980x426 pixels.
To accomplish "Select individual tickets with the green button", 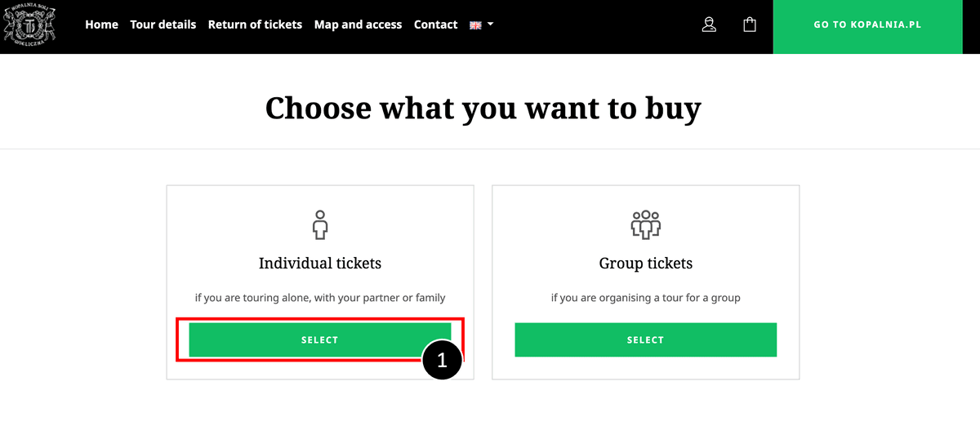I will [319, 339].
